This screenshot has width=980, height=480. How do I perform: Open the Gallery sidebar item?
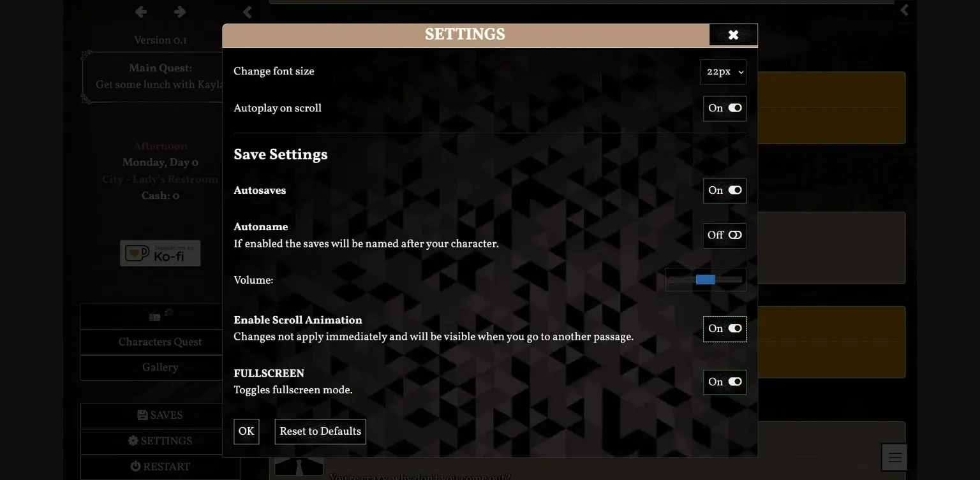160,367
